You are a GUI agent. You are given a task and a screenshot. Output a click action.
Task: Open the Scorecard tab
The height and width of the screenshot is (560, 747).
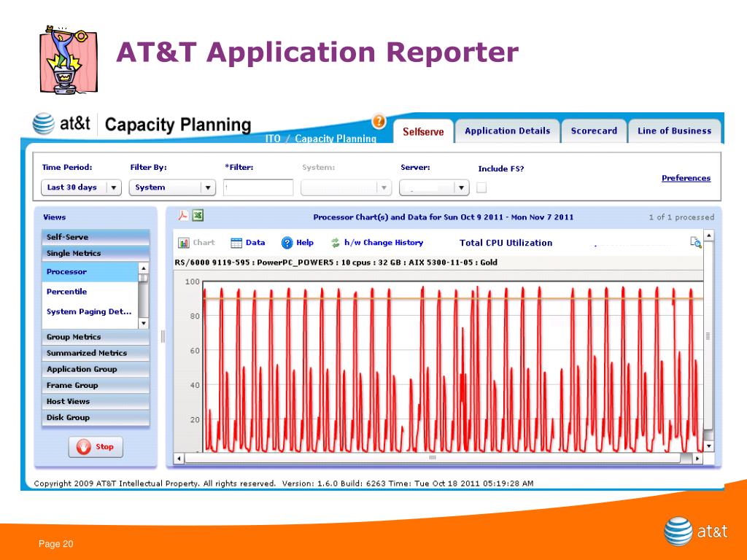[x=594, y=131]
